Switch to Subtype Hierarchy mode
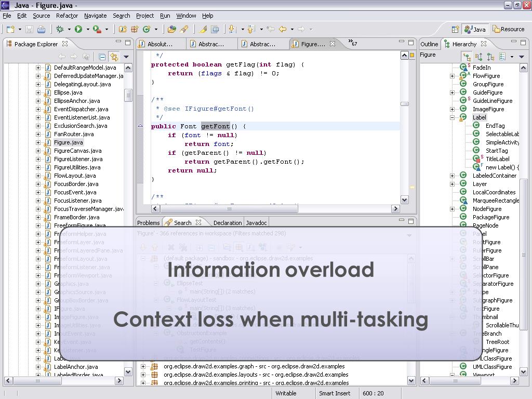Screen dimensions: 532x399 coord(490,57)
